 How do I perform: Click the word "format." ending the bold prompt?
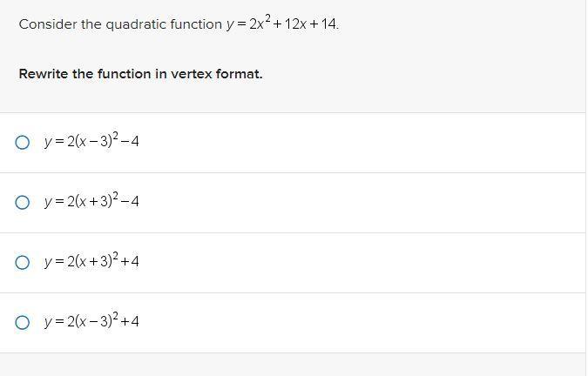[x=242, y=74]
